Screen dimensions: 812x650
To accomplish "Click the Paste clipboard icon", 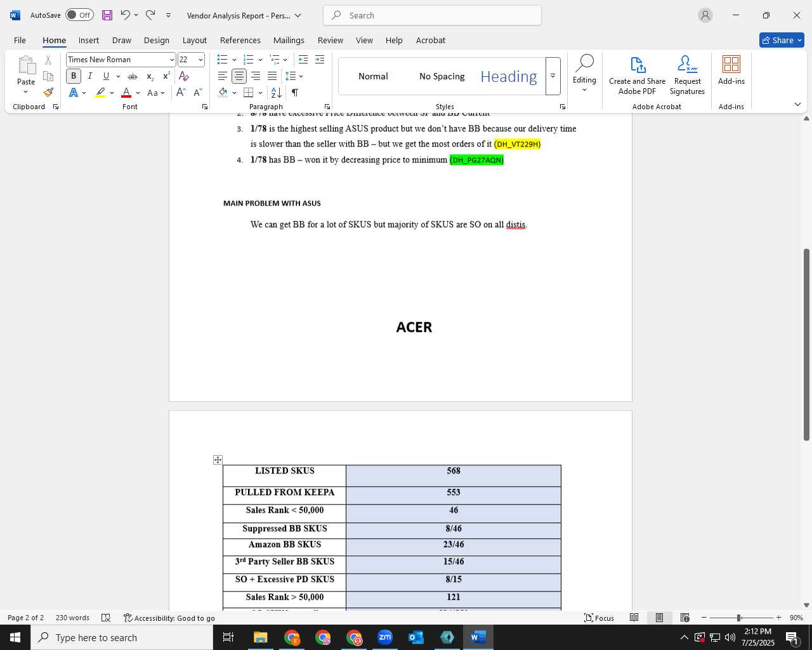I will pyautogui.click(x=26, y=65).
